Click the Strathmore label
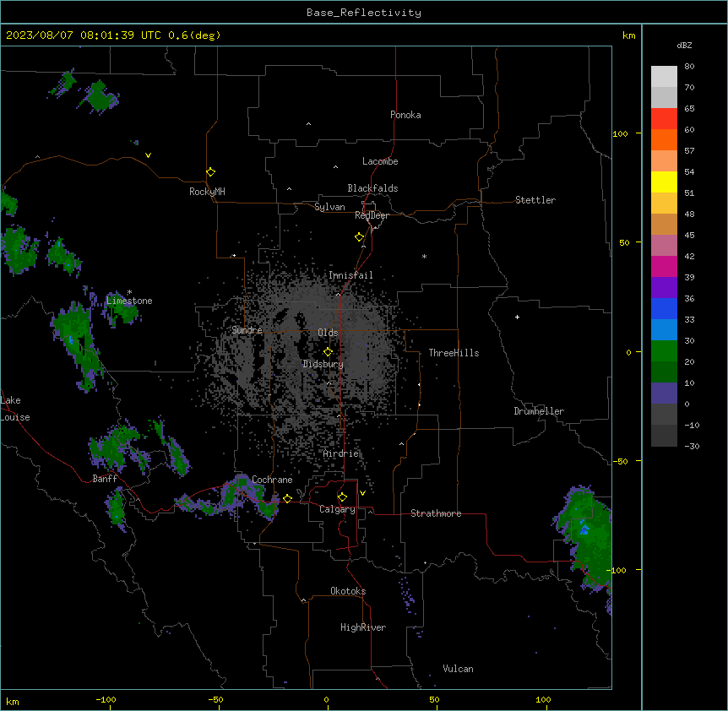This screenshot has height=711, width=728. click(436, 513)
